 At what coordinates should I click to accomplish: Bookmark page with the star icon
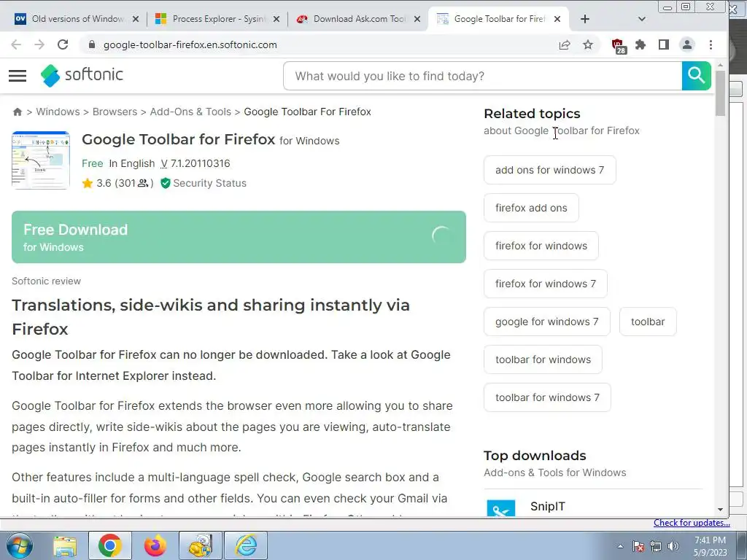[x=588, y=44]
